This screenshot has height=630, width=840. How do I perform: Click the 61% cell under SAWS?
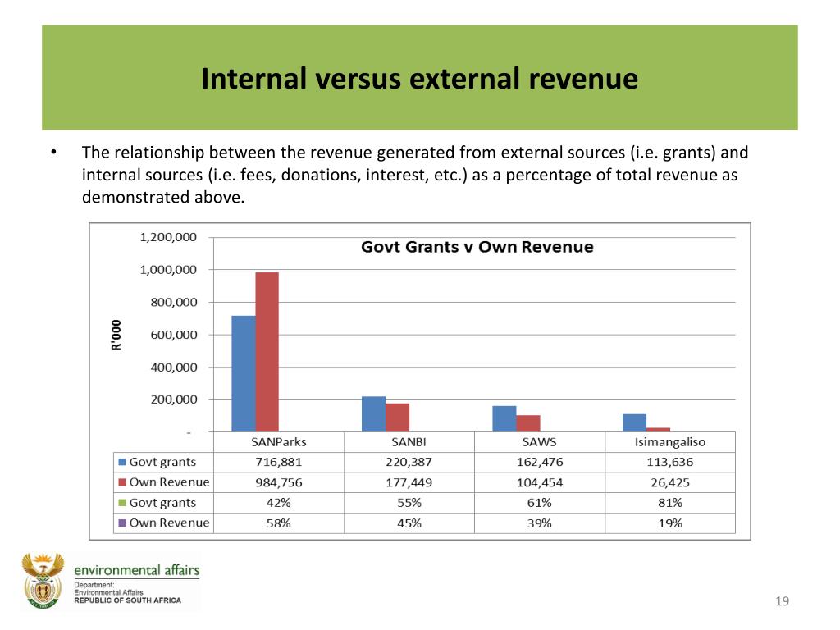point(540,503)
